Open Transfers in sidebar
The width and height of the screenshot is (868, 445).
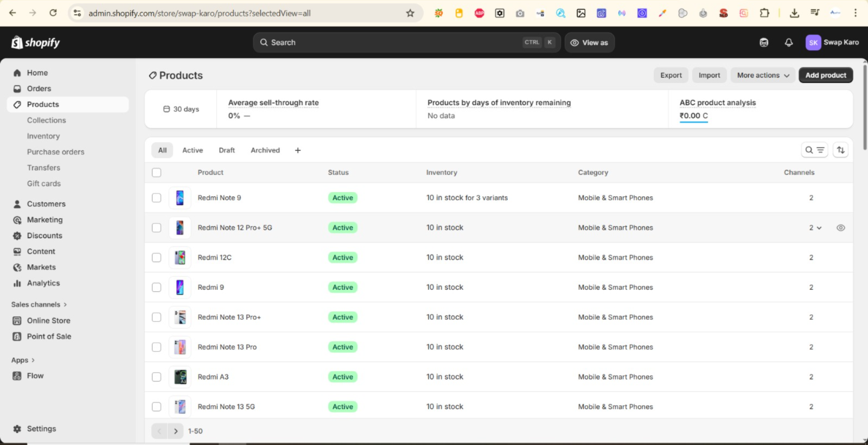[43, 168]
